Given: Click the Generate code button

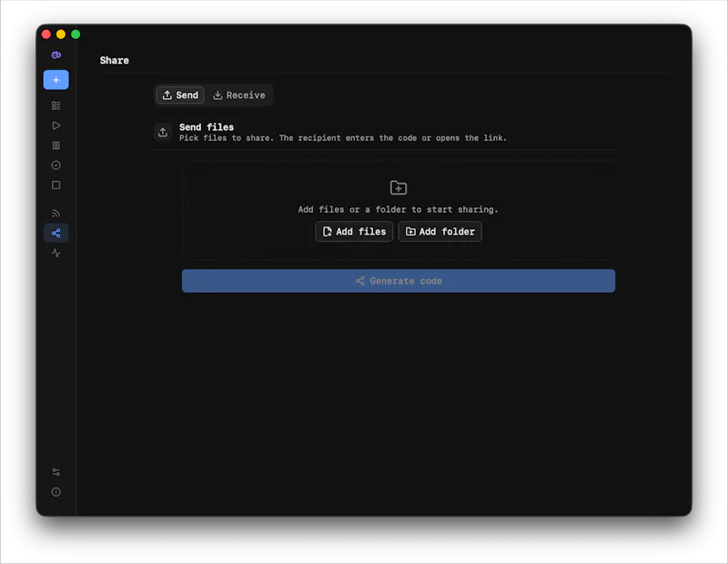Looking at the screenshot, I should (x=399, y=281).
